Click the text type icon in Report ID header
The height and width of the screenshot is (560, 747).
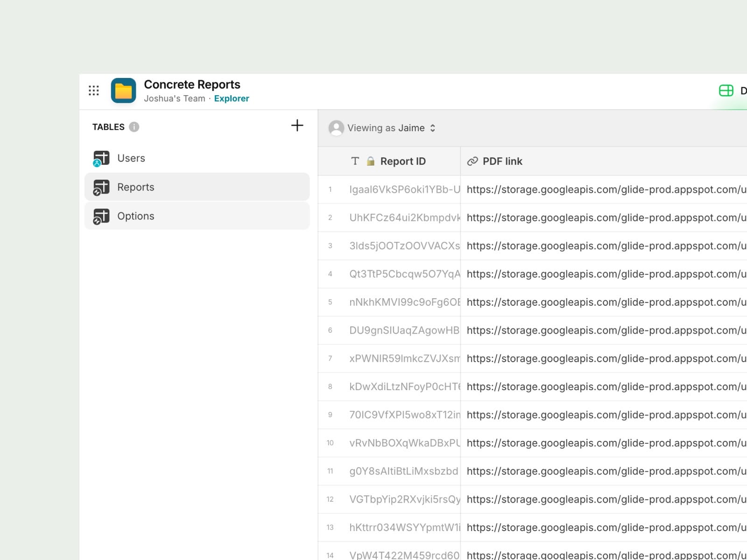[x=355, y=161]
